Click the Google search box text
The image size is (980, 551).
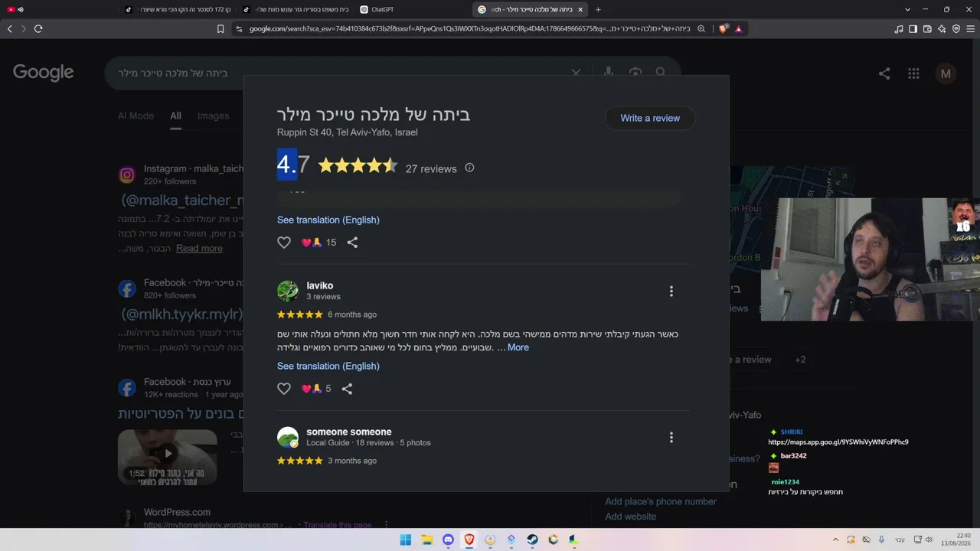[x=173, y=73]
